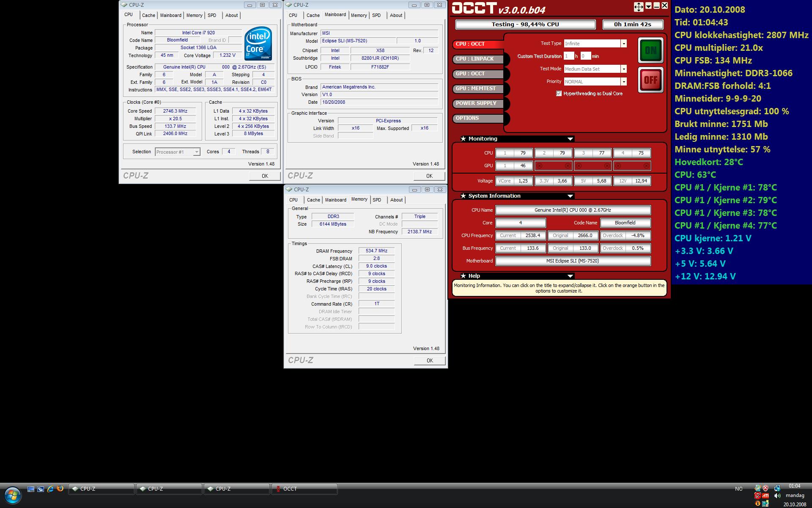Open the Windows Start orb
The height and width of the screenshot is (508, 812).
coord(13,495)
